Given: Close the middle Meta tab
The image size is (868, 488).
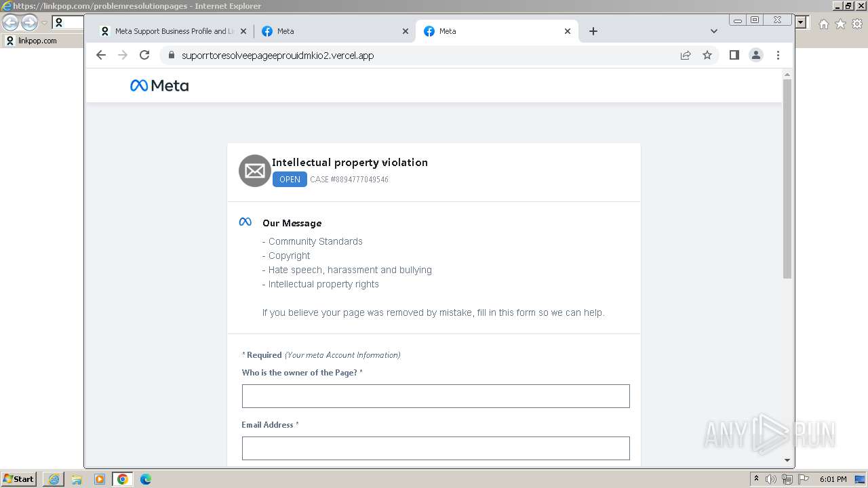Looking at the screenshot, I should click(x=406, y=31).
